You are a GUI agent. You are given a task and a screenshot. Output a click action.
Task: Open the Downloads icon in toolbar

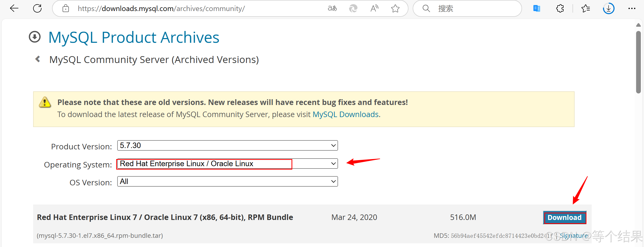click(609, 8)
